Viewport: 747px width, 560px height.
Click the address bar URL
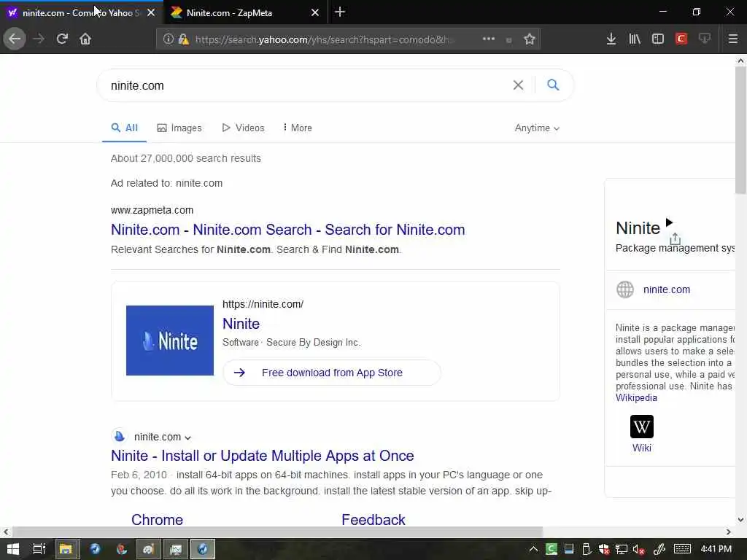click(324, 39)
